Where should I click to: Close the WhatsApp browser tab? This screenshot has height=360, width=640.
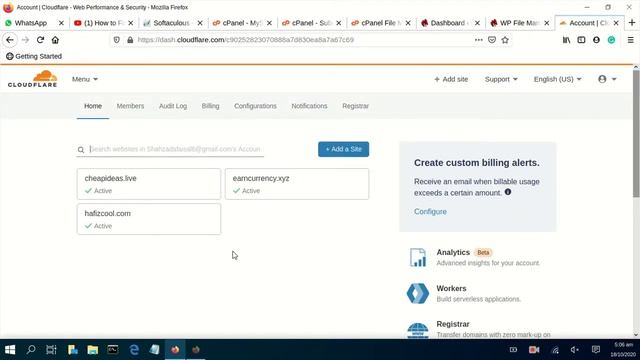[x=61, y=23]
